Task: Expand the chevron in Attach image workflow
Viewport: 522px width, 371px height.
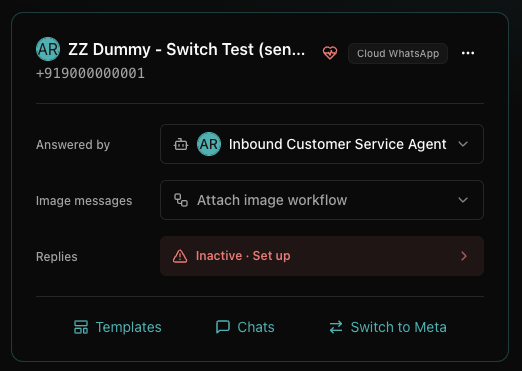Action: click(x=463, y=200)
